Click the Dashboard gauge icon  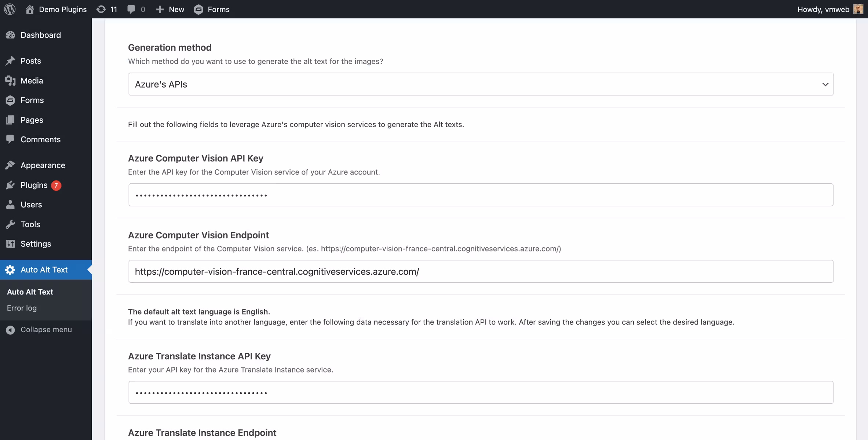pos(10,35)
